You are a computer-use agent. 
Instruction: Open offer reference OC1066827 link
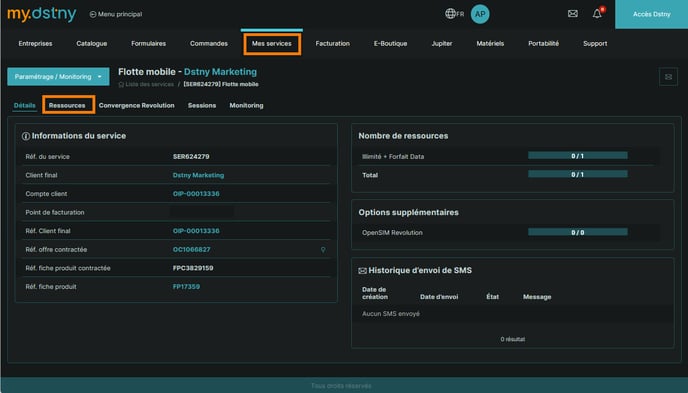pos(191,249)
